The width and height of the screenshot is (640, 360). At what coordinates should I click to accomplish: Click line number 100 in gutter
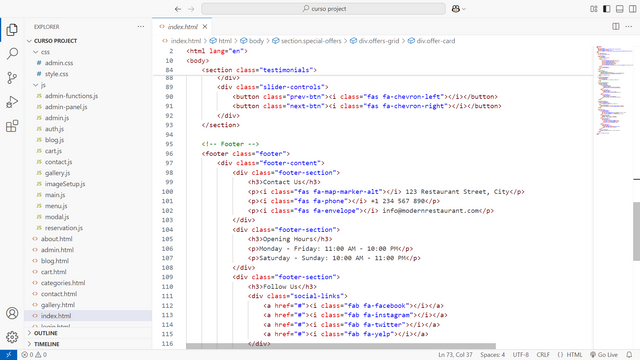[167, 191]
